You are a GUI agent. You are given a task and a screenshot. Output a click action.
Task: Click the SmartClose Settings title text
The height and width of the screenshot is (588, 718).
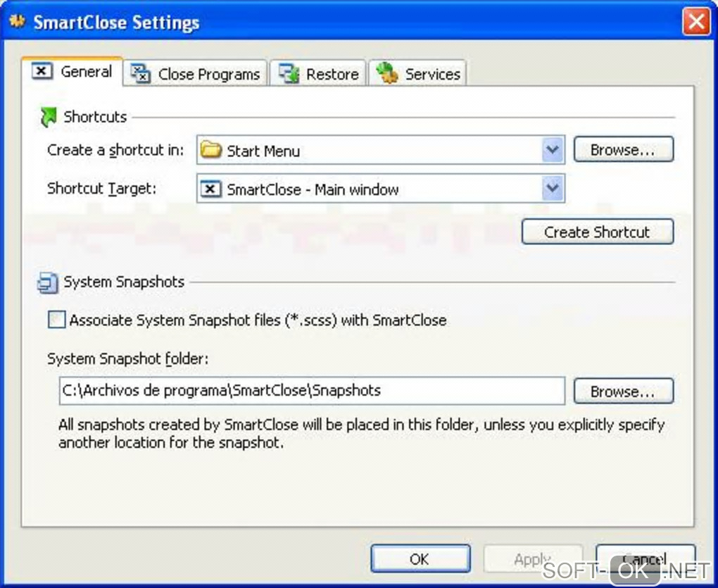[x=116, y=23]
